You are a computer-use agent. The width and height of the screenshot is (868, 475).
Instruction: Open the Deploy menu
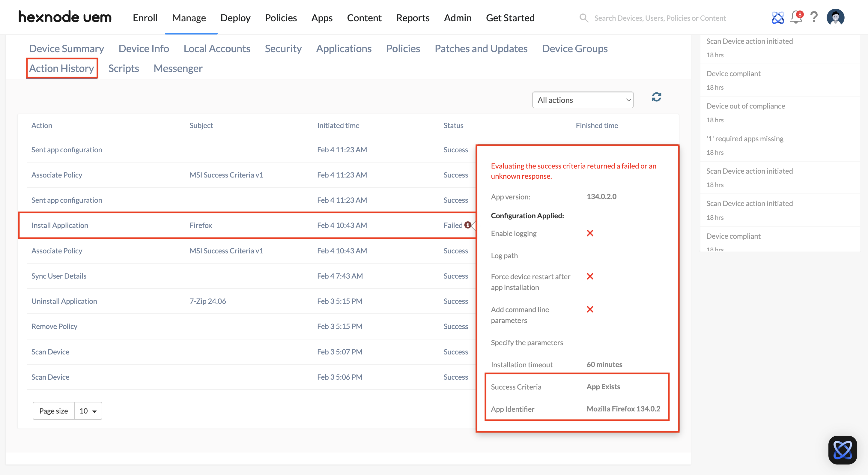pos(235,18)
